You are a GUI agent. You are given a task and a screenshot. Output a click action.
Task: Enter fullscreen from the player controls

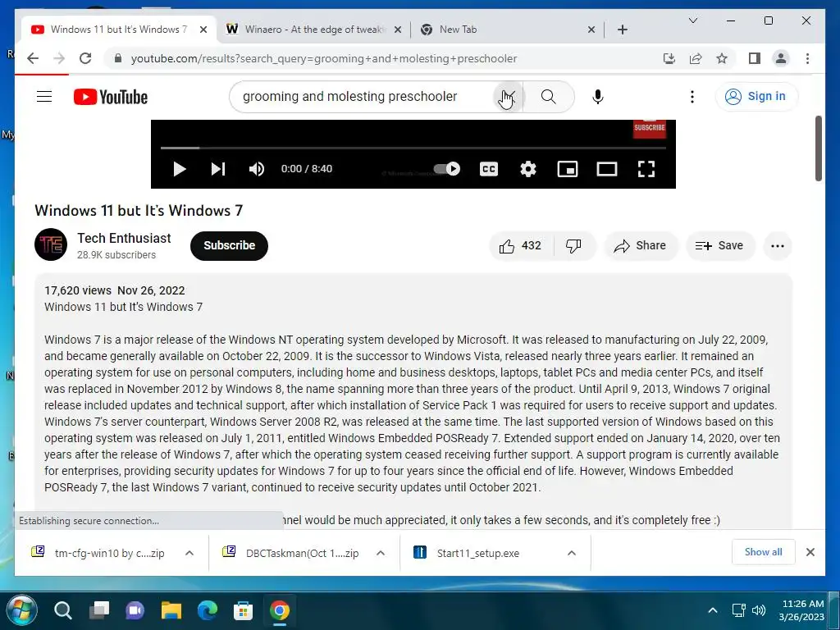[646, 169]
